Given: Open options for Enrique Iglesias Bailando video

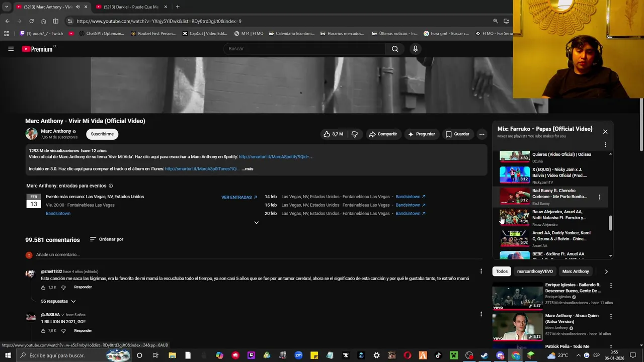Looking at the screenshot, I should coord(611,286).
